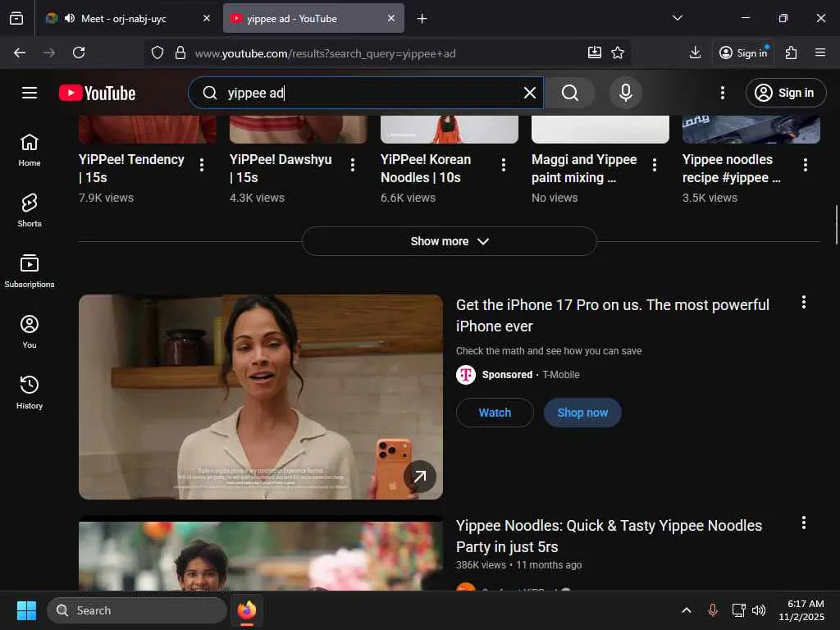Viewport: 840px width, 630px height.
Task: Close the yippee ad YouTube tab
Action: click(391, 18)
